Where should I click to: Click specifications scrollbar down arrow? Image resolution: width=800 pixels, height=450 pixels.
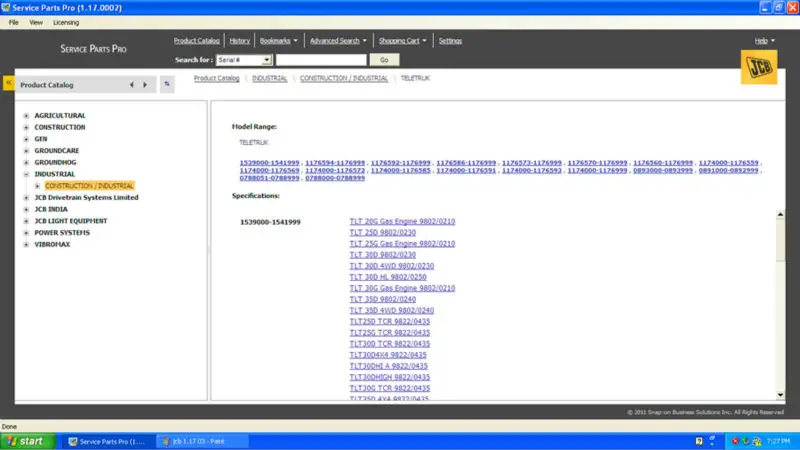click(780, 395)
